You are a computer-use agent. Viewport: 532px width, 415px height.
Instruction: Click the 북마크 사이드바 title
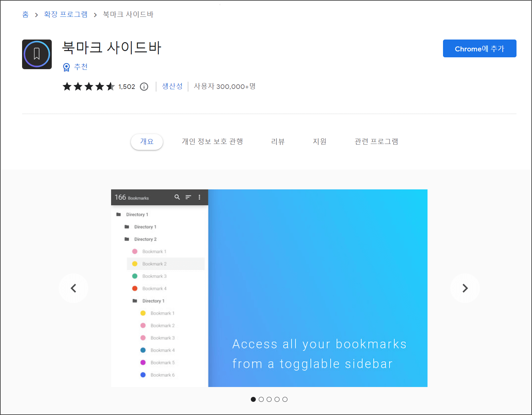112,48
